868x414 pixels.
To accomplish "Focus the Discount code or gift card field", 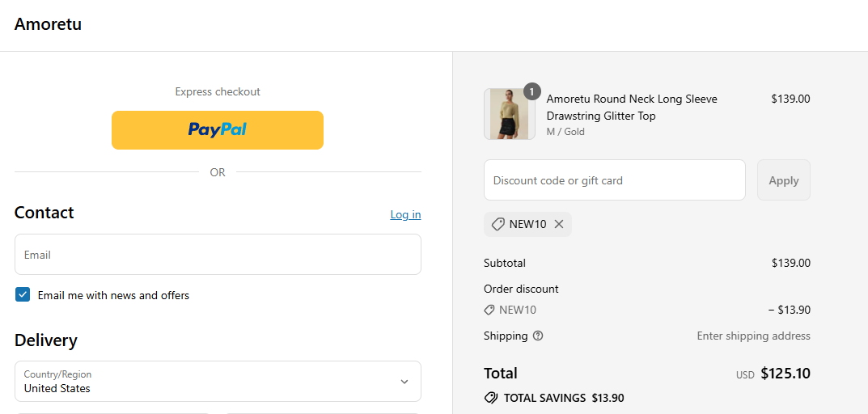I will (615, 180).
